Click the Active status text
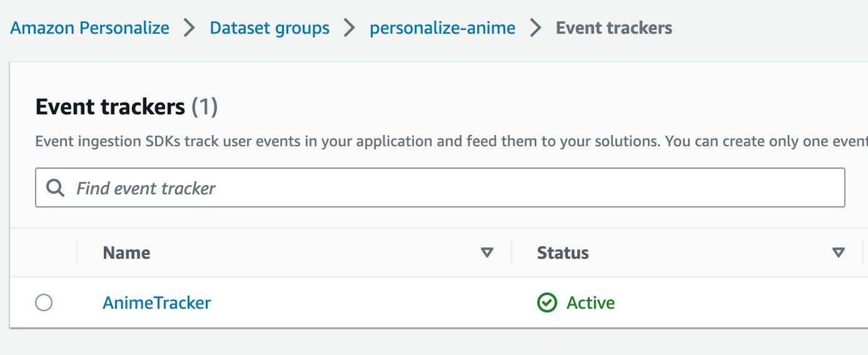Screen dimensions: 868x355 [x=591, y=303]
